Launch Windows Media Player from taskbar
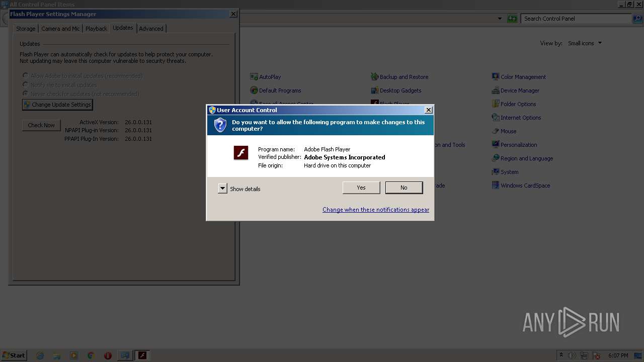Screen dimensions: 644x362 74,355
